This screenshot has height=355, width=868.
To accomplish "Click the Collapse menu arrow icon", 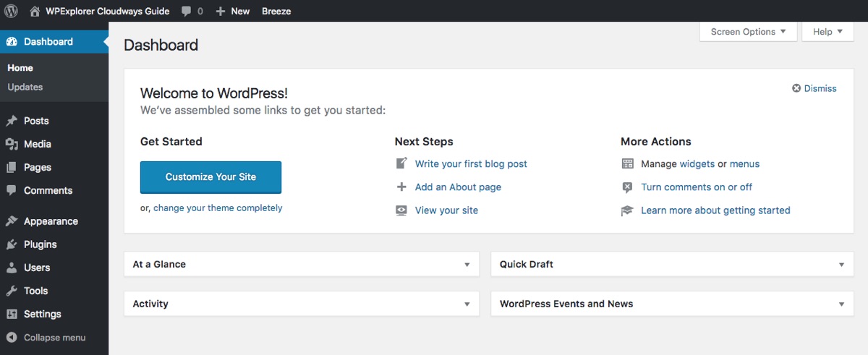I will (x=12, y=337).
